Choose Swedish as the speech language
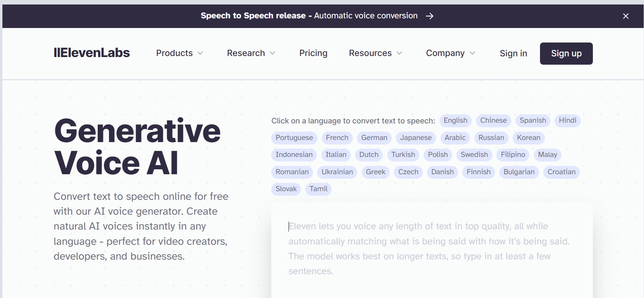644x298 pixels. point(474,155)
